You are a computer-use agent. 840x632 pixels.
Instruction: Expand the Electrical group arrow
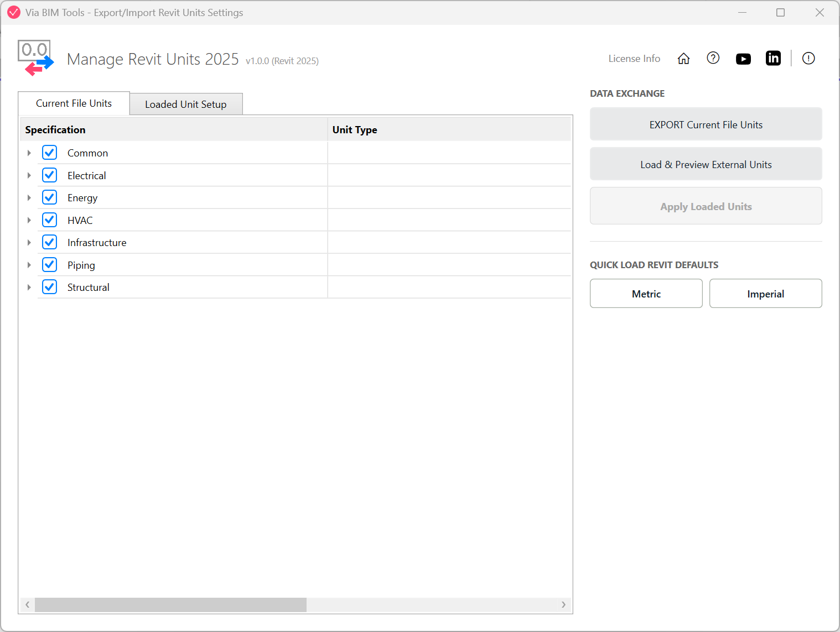pyautogui.click(x=29, y=175)
